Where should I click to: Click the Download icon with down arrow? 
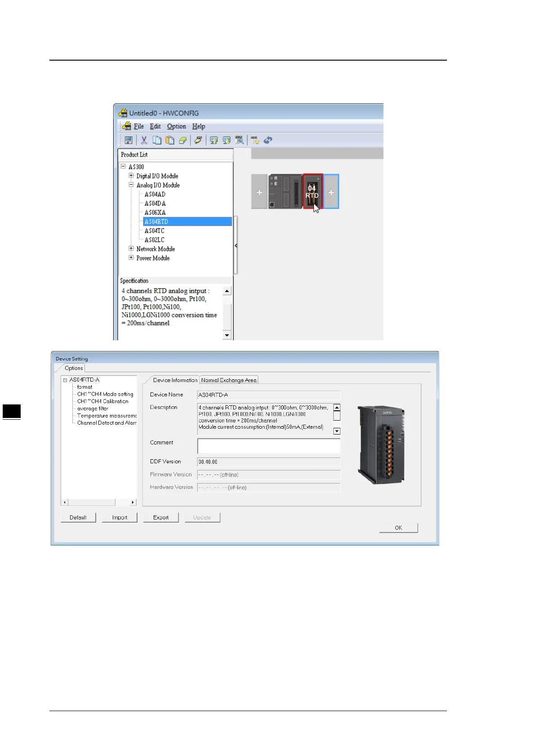(x=226, y=140)
